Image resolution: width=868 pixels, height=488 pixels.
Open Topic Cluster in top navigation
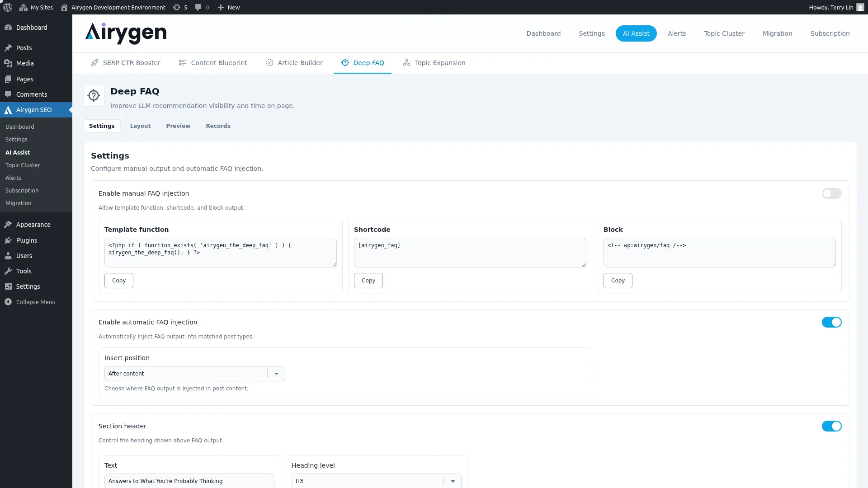(x=724, y=33)
